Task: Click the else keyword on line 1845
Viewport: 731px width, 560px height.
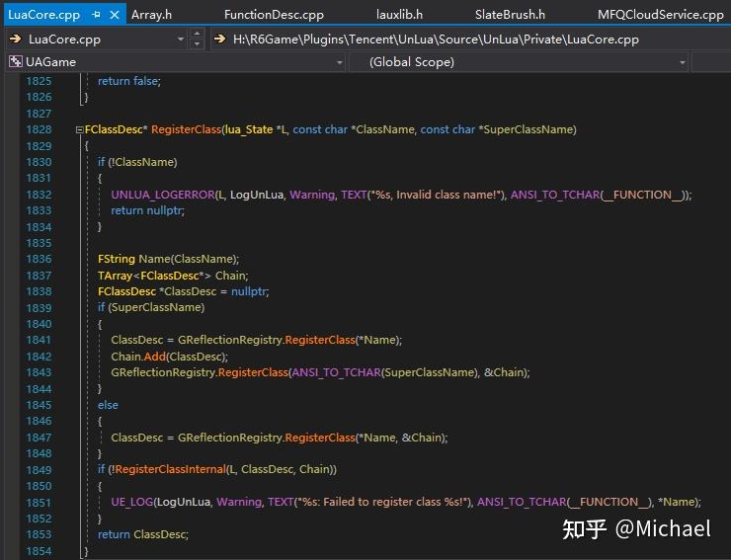Action: click(108, 405)
